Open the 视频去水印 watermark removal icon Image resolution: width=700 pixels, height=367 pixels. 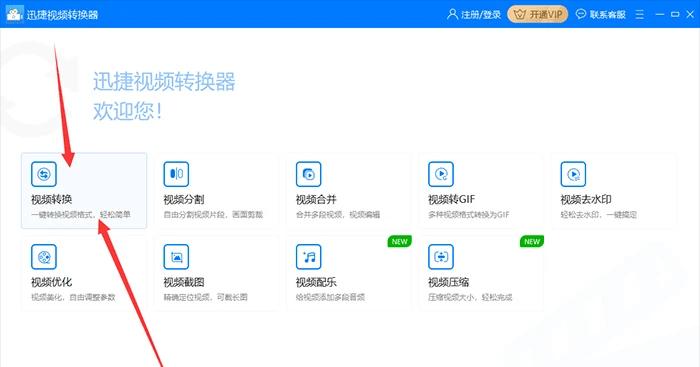pyautogui.click(x=573, y=174)
